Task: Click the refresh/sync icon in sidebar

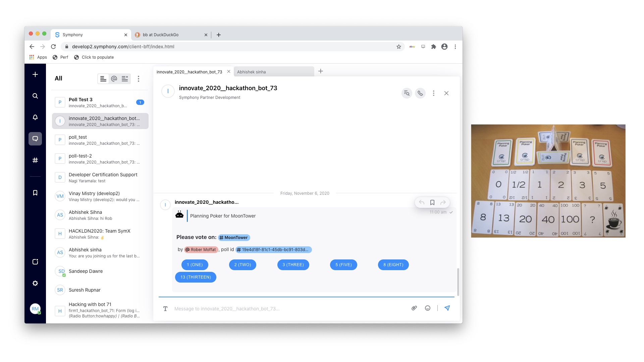Action: click(35, 261)
